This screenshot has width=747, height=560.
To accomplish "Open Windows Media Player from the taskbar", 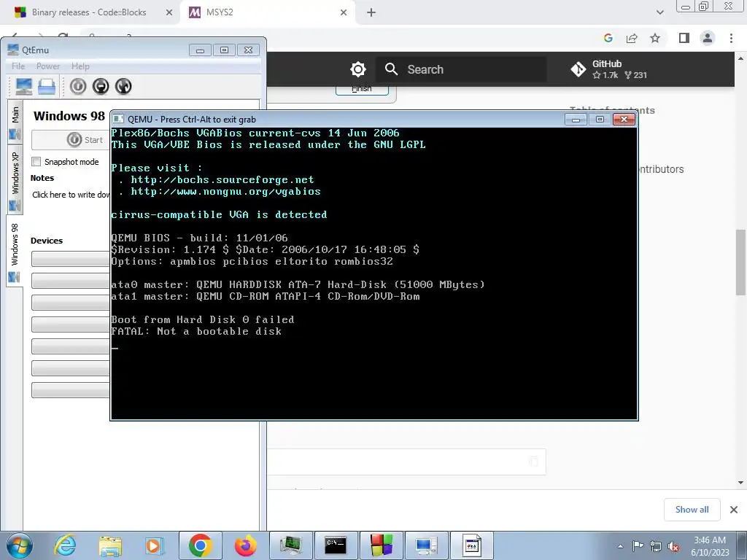I will coord(154,545).
